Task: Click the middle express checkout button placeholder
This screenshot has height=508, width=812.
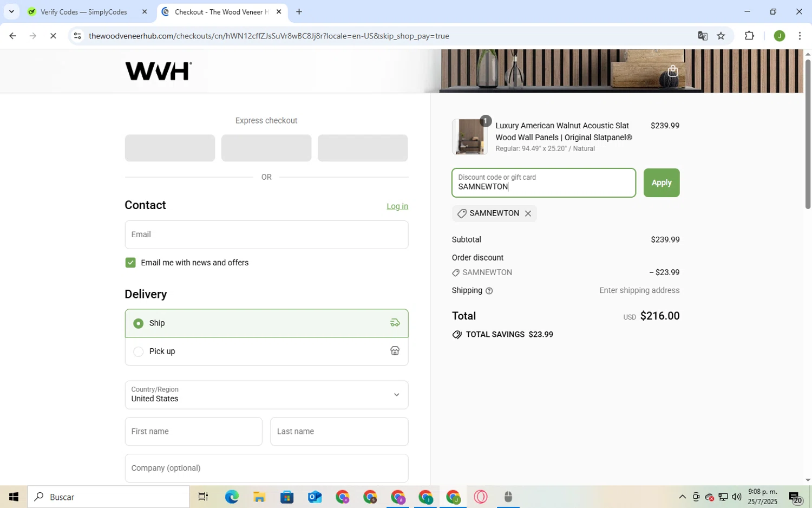Action: coord(266,148)
